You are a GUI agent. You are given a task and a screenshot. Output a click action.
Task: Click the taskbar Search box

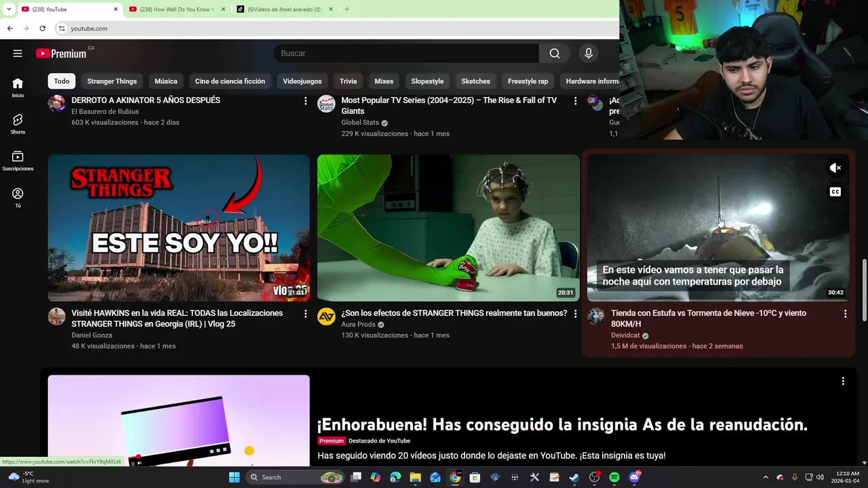click(x=294, y=477)
